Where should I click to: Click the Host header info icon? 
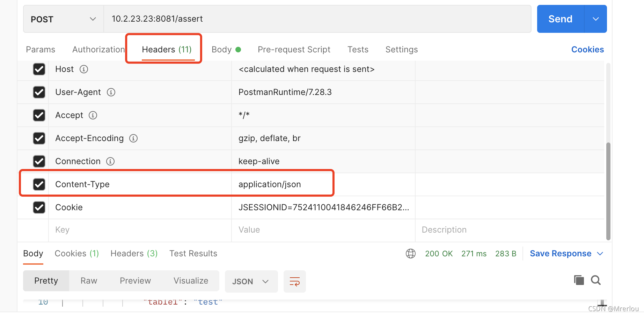pyautogui.click(x=84, y=69)
